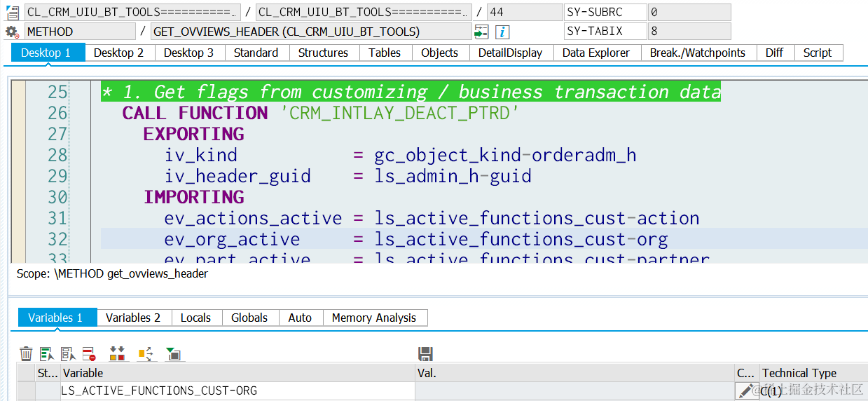This screenshot has width=868, height=401.
Task: Click the LS_ACTIVE_FUNCTIONS_CUST-ORG variable cell
Action: pyautogui.click(x=237, y=390)
